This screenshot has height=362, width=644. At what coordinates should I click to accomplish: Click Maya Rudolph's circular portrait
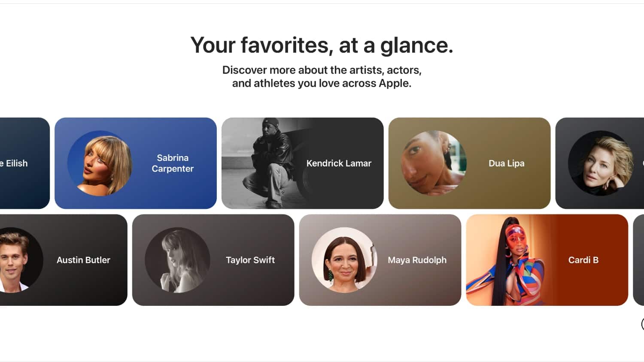click(344, 260)
